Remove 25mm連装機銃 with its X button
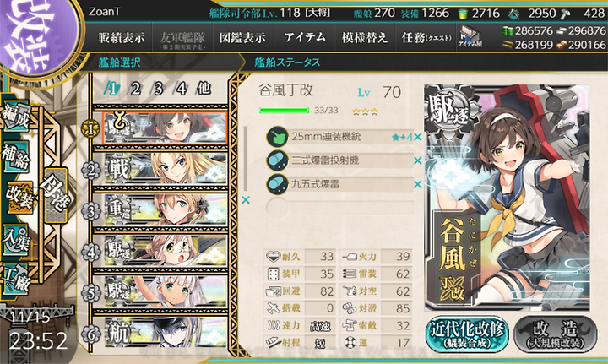This screenshot has height=364, width=608. pyautogui.click(x=418, y=137)
